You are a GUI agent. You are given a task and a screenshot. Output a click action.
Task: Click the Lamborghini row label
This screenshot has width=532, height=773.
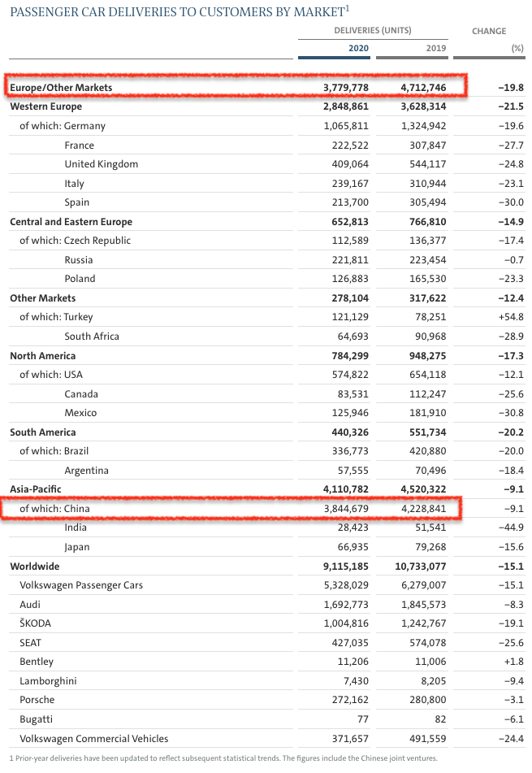pyautogui.click(x=48, y=681)
